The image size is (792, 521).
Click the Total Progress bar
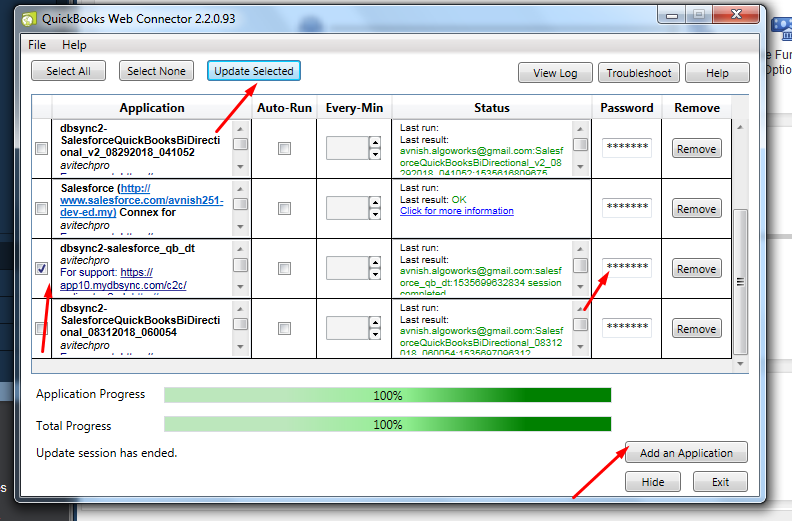(387, 424)
